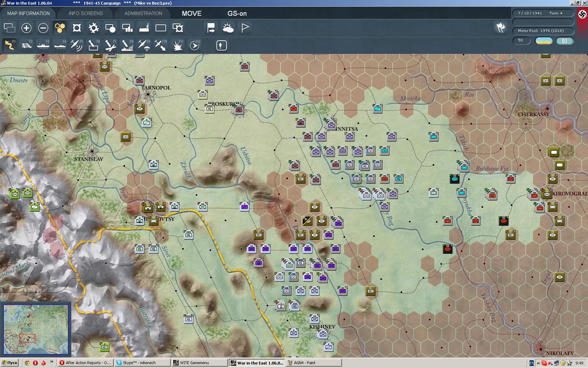The height and width of the screenshot is (368, 588).
Task: Expand hidden system tray icons
Action: (538, 363)
